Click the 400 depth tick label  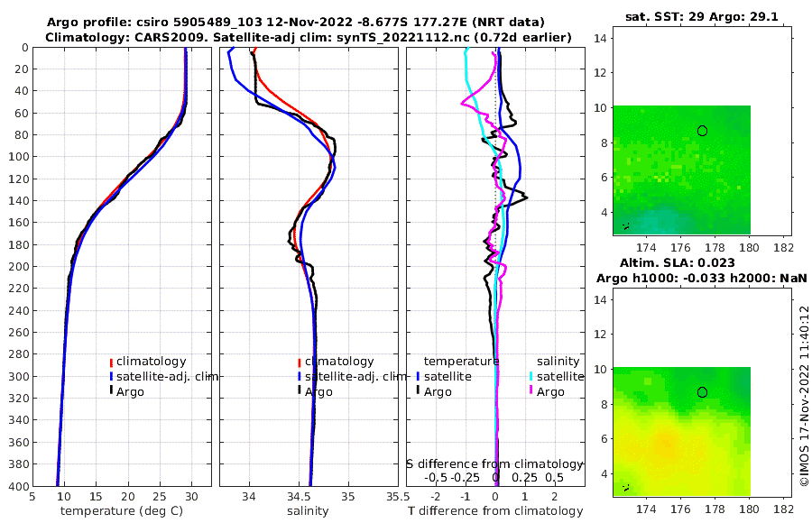tap(20, 486)
